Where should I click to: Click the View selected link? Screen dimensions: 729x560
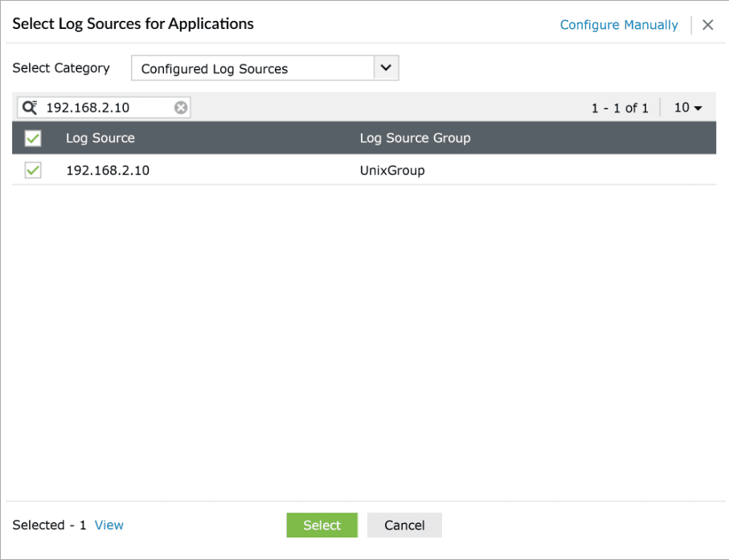coord(109,525)
